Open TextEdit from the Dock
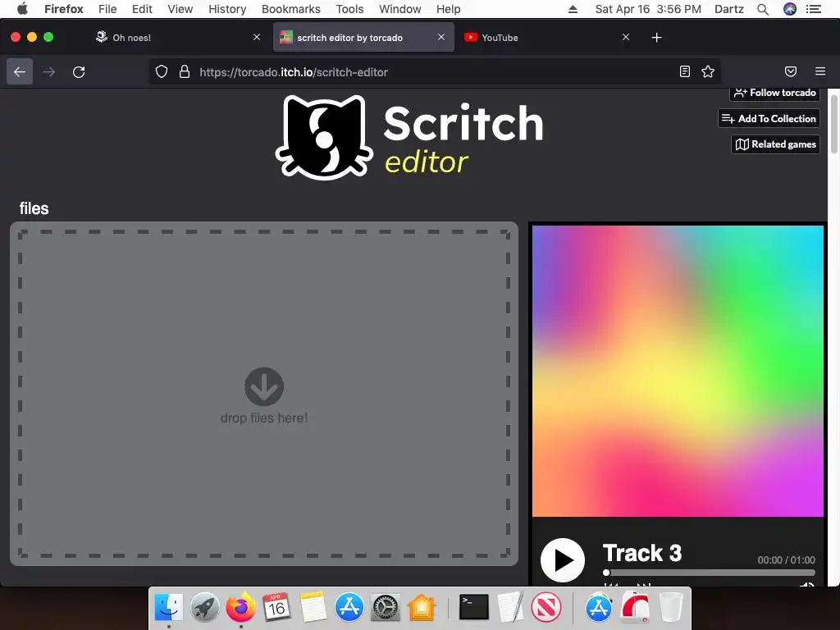840x630 pixels. pos(510,608)
